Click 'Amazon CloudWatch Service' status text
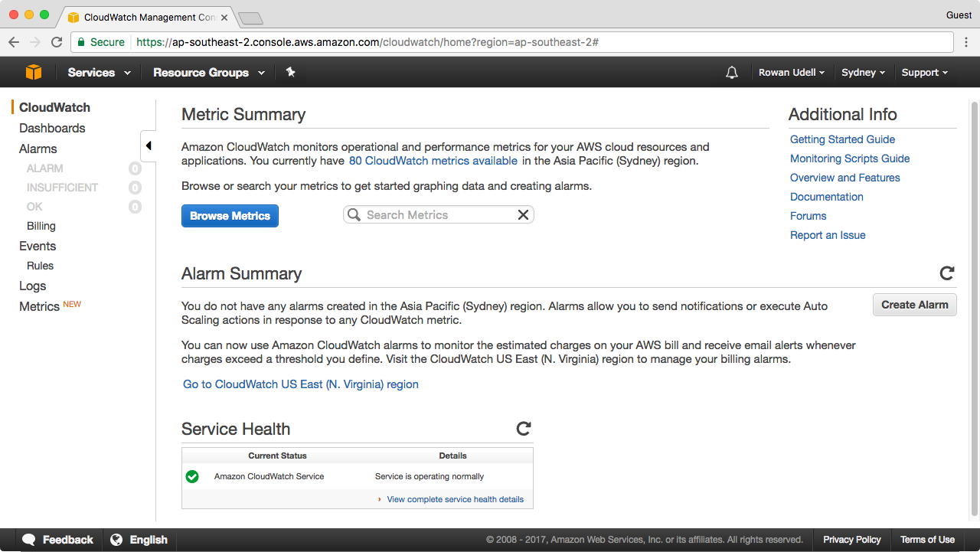 (x=269, y=476)
